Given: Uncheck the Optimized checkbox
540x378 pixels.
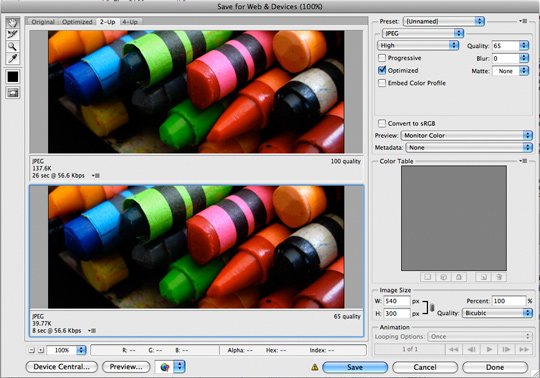Looking at the screenshot, I should click(382, 70).
